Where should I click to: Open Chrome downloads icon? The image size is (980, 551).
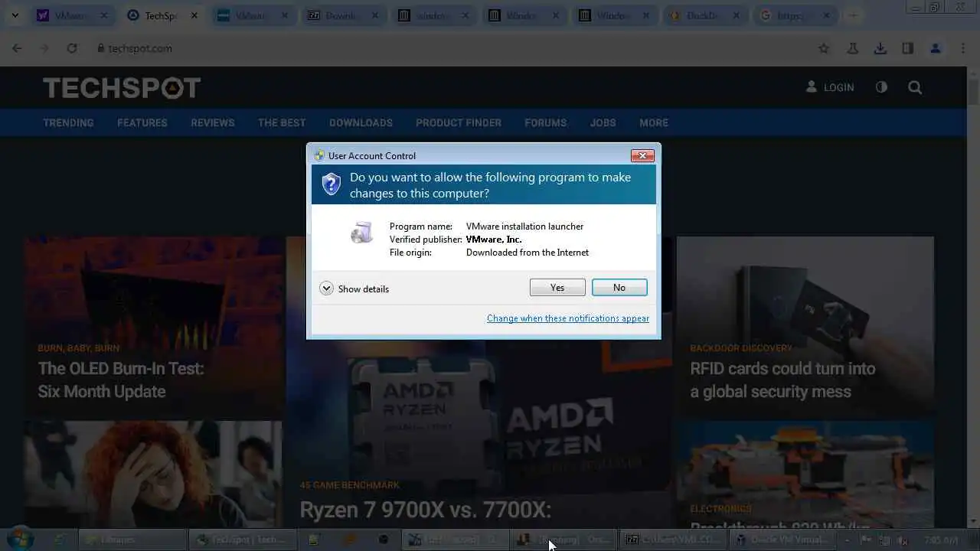[880, 48]
